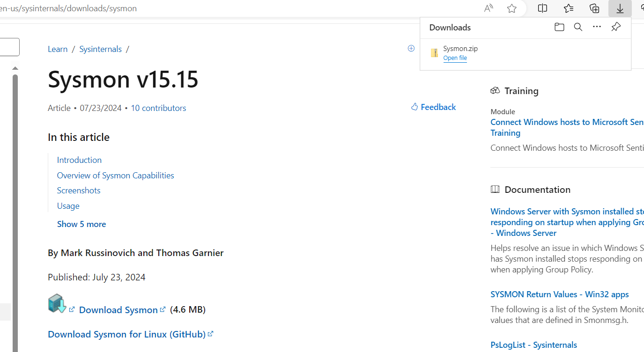This screenshot has height=352, width=644.
Task: Jump to Screenshots section
Action: (79, 190)
